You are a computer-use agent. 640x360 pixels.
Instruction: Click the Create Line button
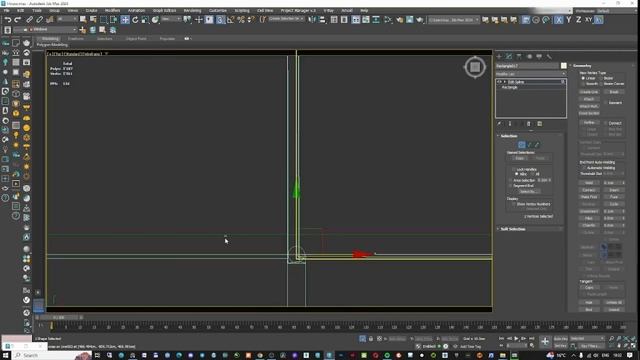[589, 92]
